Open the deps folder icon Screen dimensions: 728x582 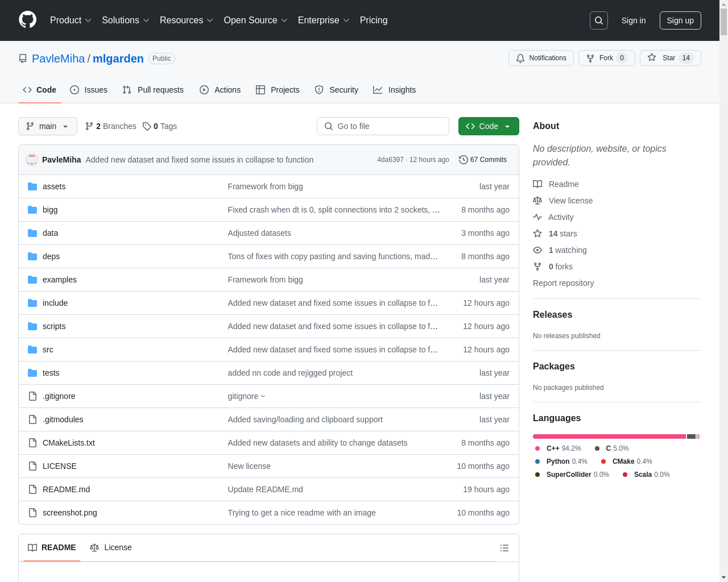(x=32, y=256)
